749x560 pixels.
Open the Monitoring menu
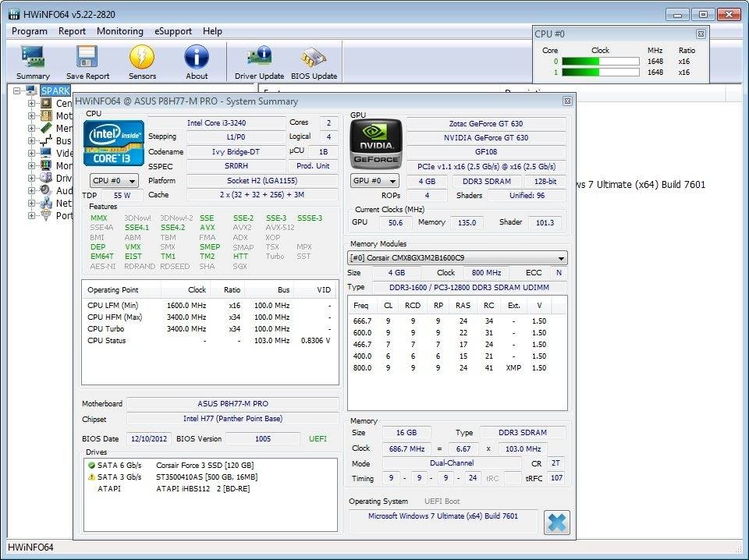[x=120, y=31]
